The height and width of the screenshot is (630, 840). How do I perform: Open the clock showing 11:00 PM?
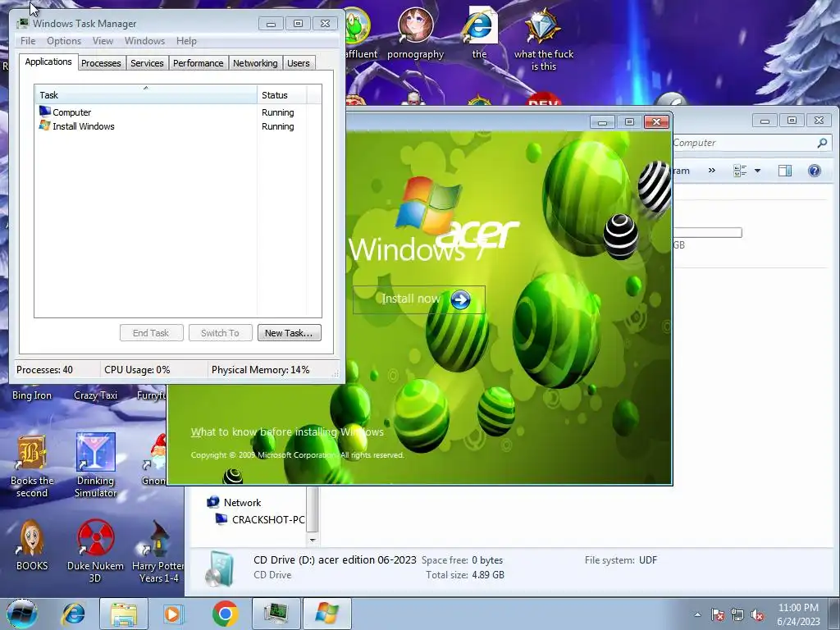pyautogui.click(x=798, y=614)
